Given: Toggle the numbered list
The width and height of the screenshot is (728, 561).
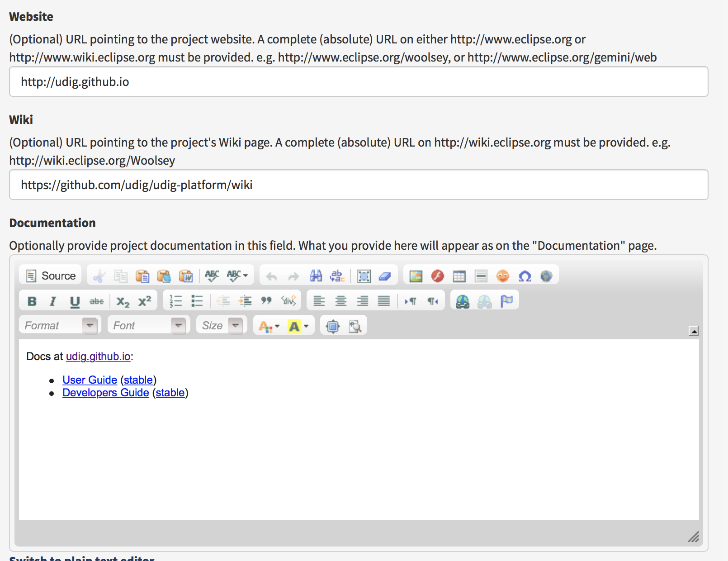Looking at the screenshot, I should coord(175,300).
